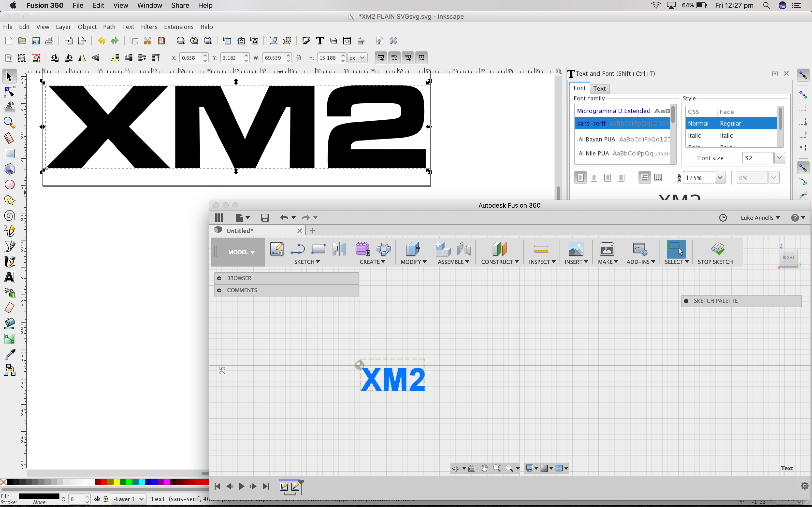Toggle the width/height aspect ratio lock
Screen dimensions: 812x507
299,58
